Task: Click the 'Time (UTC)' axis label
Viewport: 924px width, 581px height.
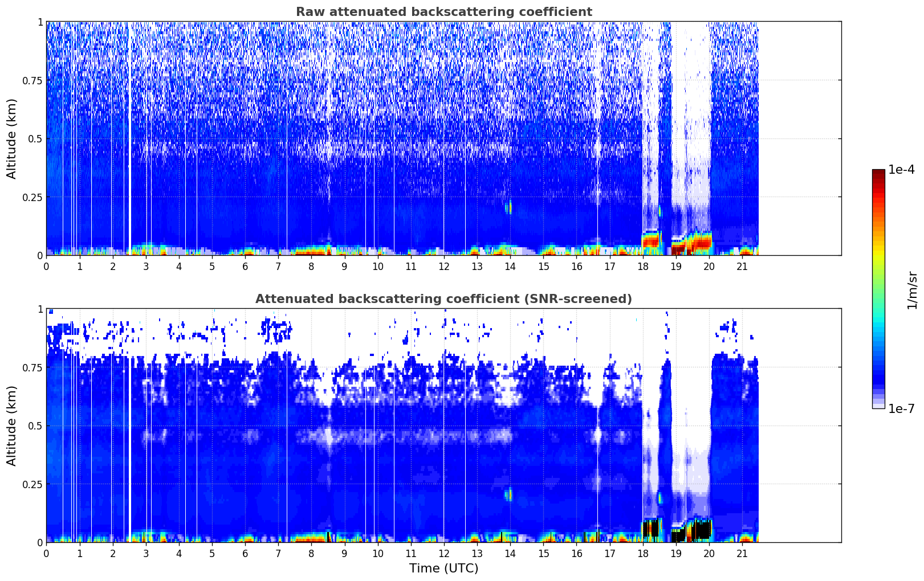Action: pyautogui.click(x=443, y=568)
